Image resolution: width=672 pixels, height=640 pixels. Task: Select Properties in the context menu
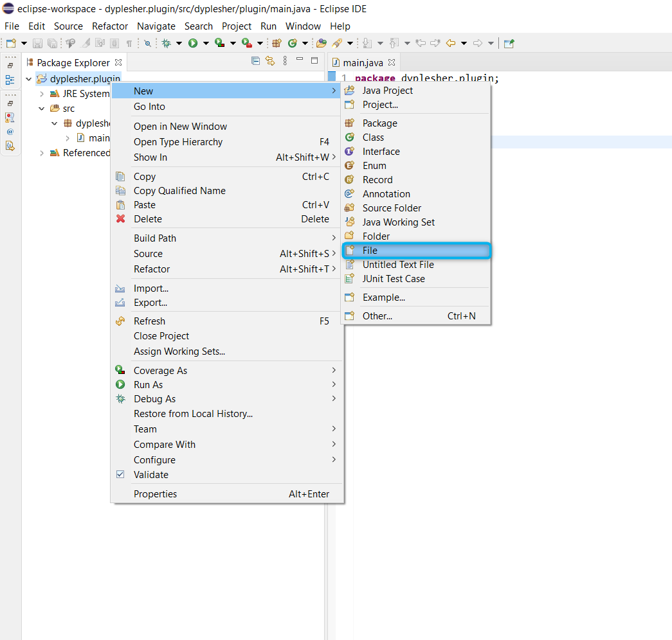[x=227, y=493]
